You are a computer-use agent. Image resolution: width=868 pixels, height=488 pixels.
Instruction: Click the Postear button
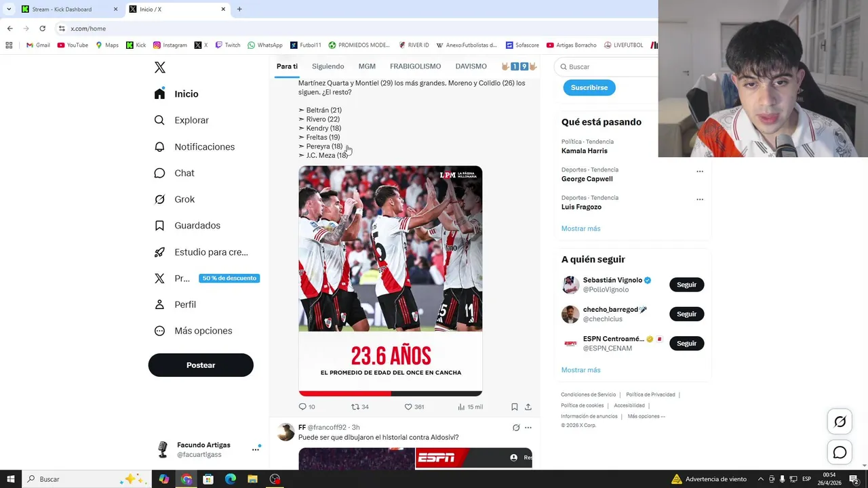tap(201, 365)
